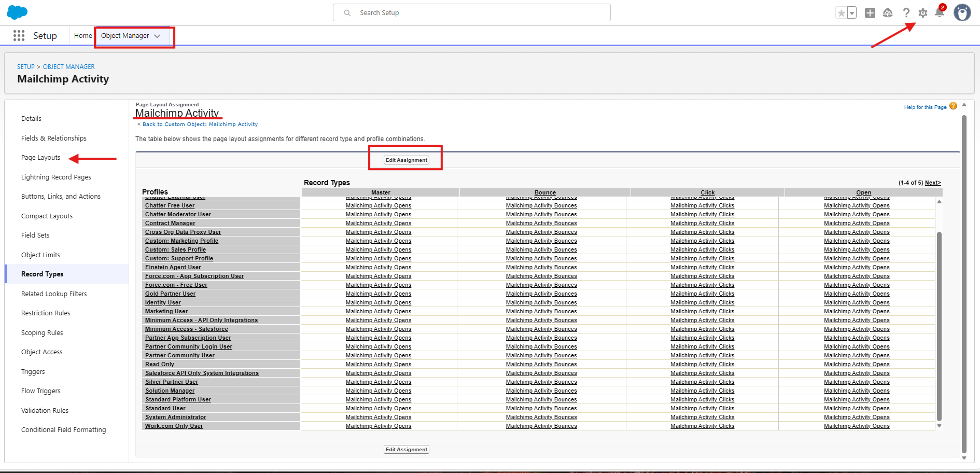Click the Salesforce cloud logo
Image resolution: width=980 pixels, height=473 pixels.
(17, 12)
